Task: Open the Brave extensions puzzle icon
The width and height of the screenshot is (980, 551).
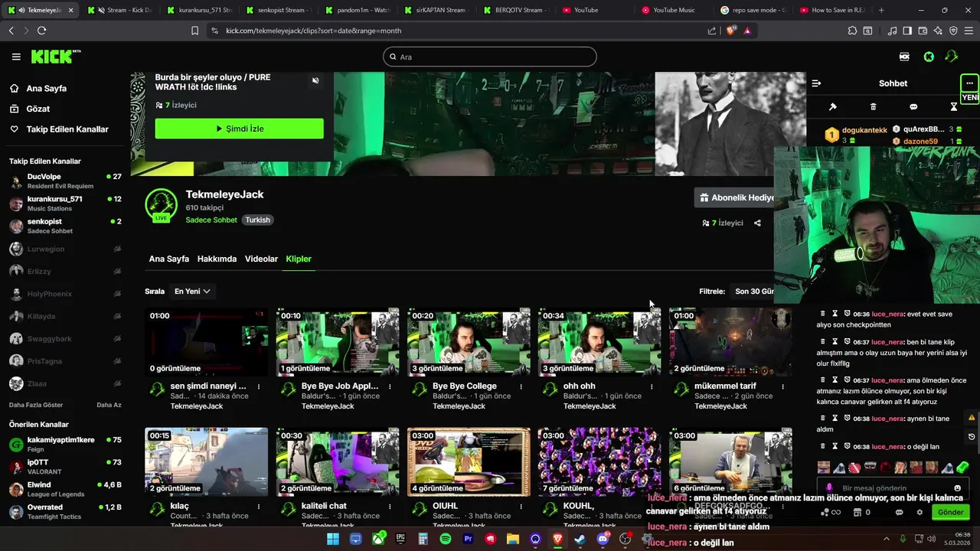Action: click(x=852, y=31)
